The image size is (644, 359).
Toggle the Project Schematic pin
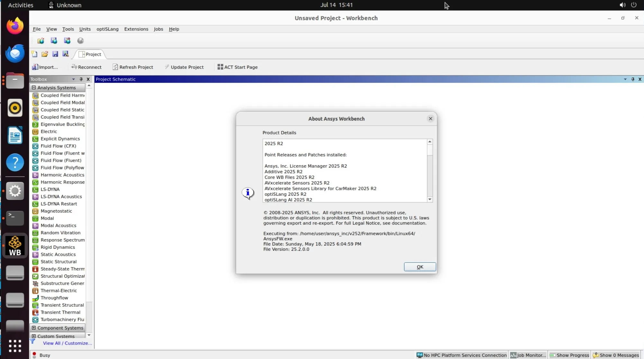pos(633,79)
